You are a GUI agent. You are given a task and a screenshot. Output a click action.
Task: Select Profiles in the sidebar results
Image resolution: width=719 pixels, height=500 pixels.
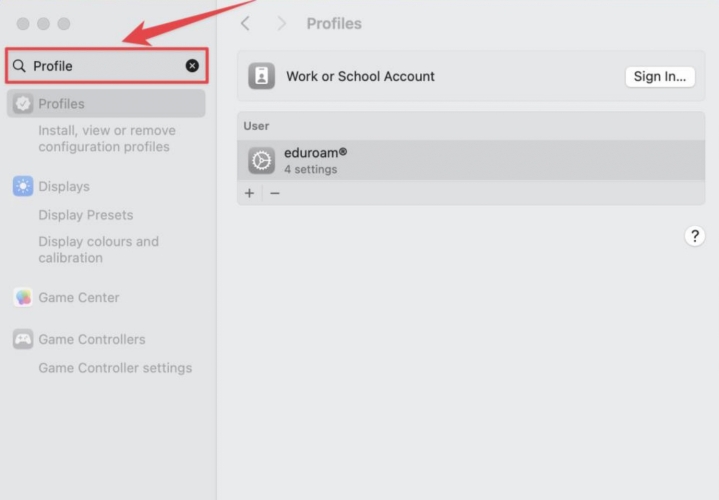click(106, 104)
